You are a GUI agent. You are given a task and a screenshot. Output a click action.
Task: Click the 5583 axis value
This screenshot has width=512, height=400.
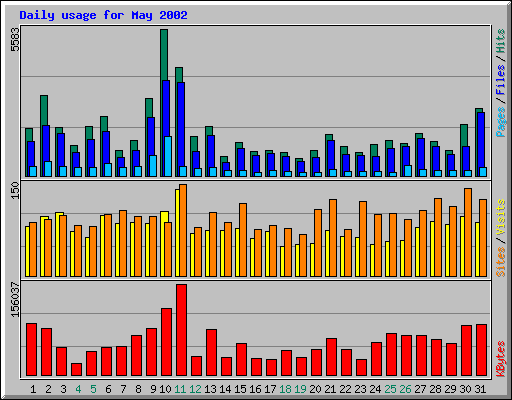[15, 40]
